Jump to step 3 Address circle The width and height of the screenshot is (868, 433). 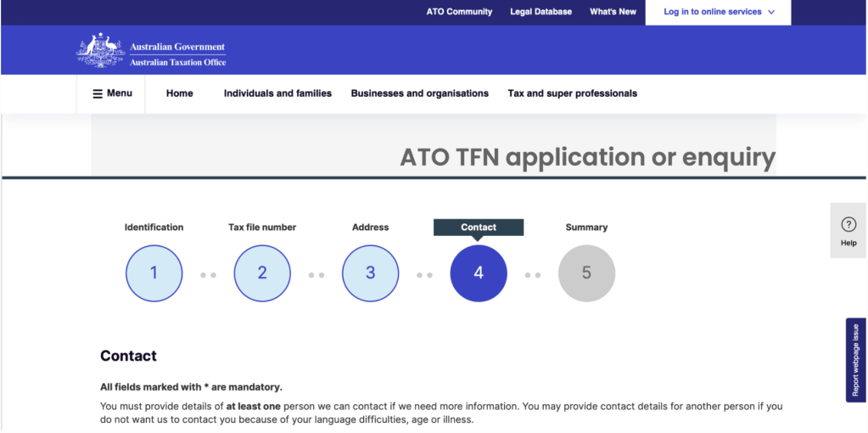tap(370, 273)
